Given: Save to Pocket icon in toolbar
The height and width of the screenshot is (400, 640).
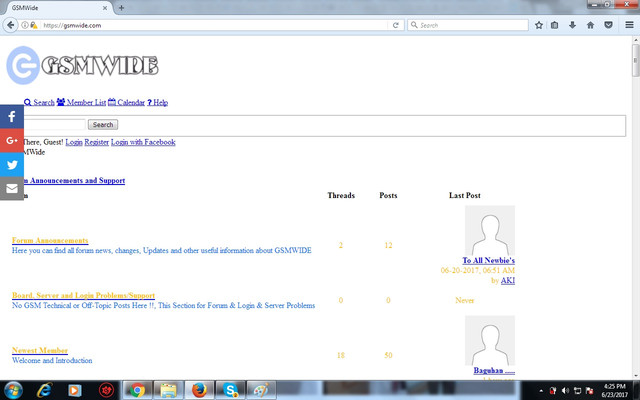Looking at the screenshot, I should [608, 25].
